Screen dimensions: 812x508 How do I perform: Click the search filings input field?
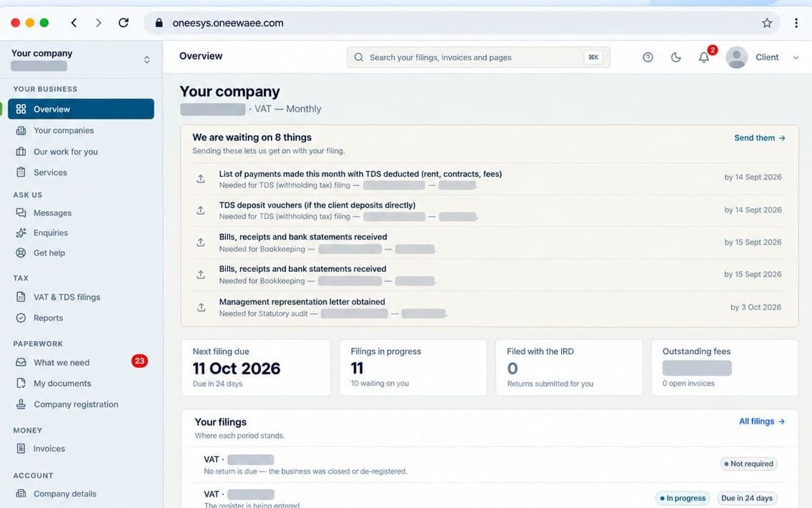tap(478, 57)
